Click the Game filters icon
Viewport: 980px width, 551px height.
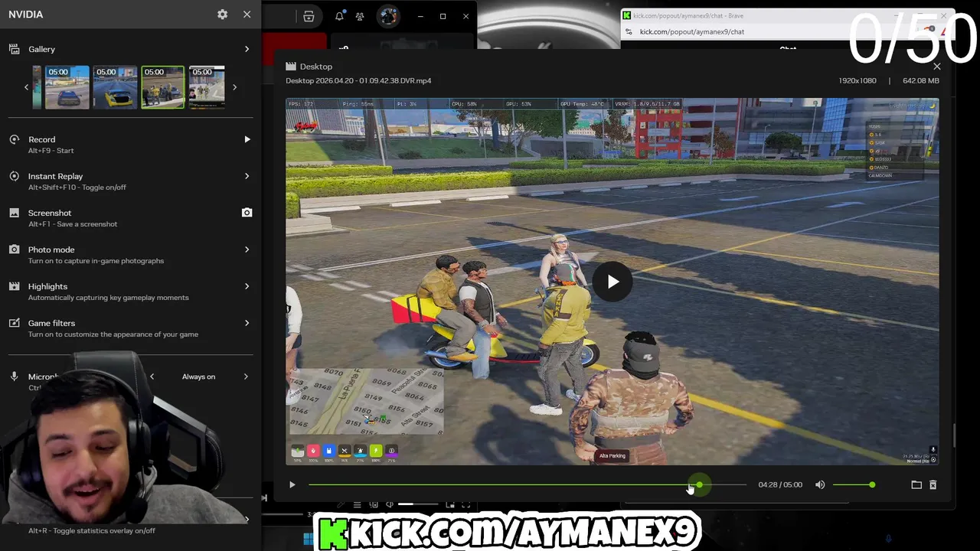[14, 323]
